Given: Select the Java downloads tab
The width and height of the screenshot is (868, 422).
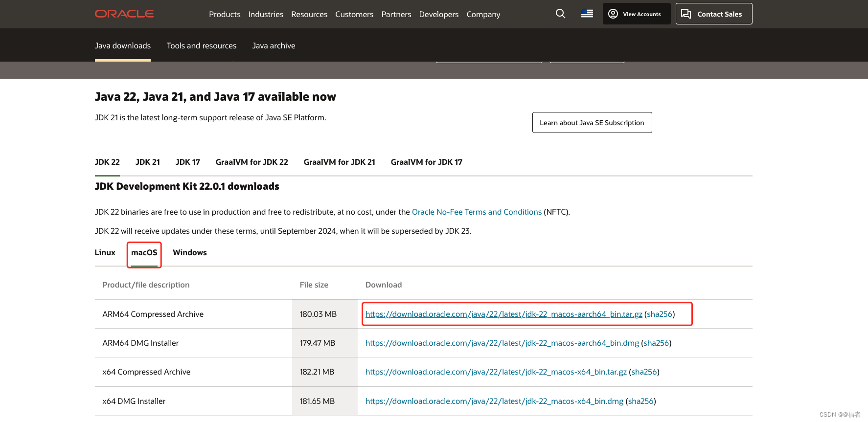Looking at the screenshot, I should point(123,45).
